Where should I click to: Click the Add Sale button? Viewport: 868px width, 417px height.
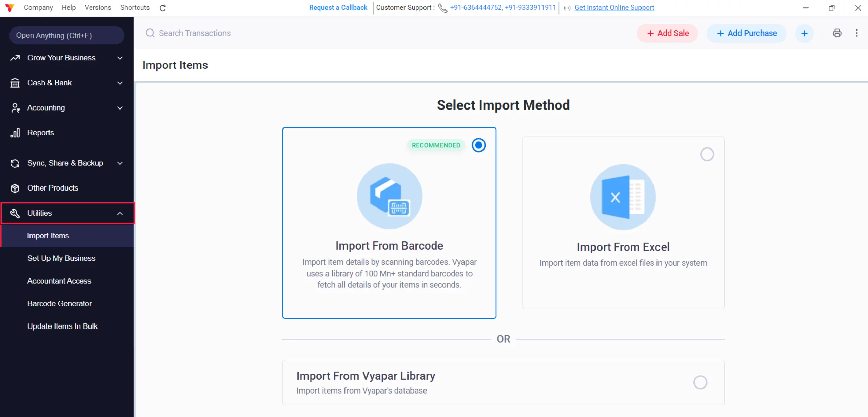[x=668, y=33]
